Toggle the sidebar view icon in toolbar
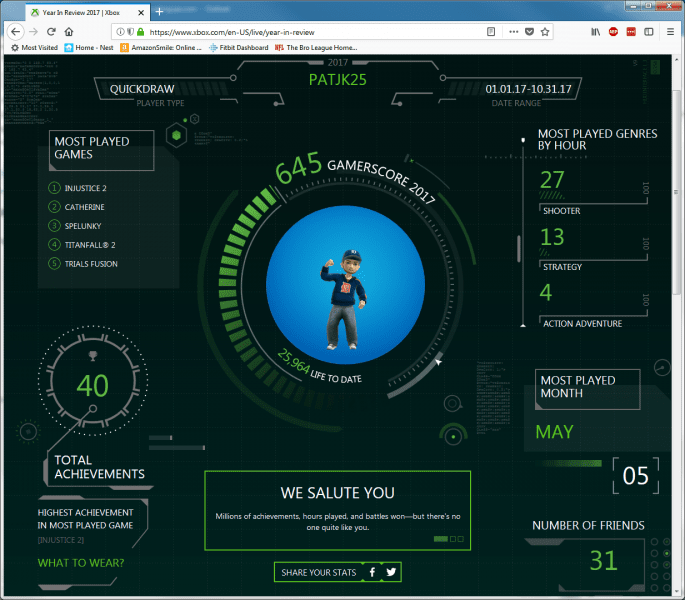685x600 pixels. (x=650, y=32)
